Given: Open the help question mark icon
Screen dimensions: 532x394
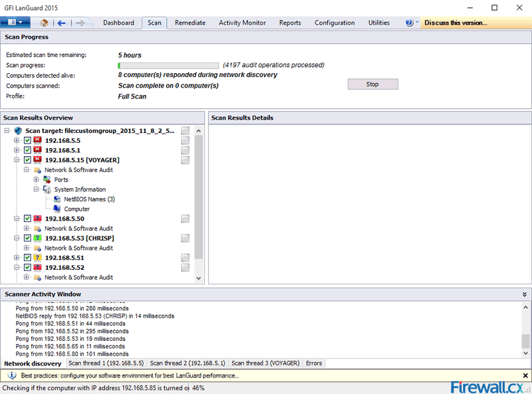Looking at the screenshot, I should (x=409, y=23).
